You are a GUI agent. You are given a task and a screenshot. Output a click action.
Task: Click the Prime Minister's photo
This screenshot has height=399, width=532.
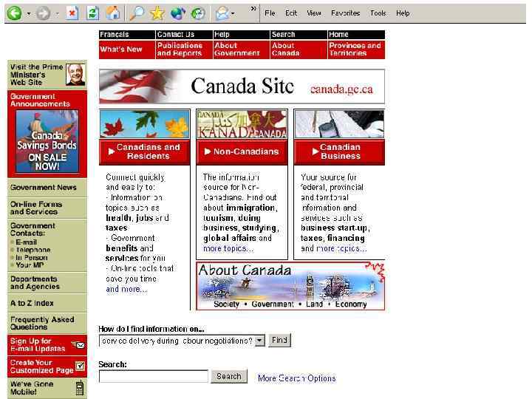pos(75,75)
